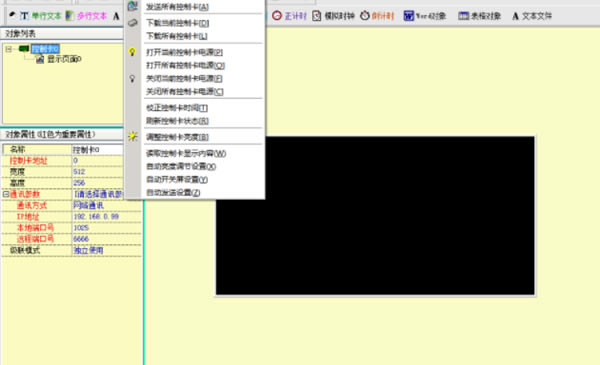Insert a 正计时 count-up timer object
Viewport: 600px width, 365px height.
pos(289,16)
